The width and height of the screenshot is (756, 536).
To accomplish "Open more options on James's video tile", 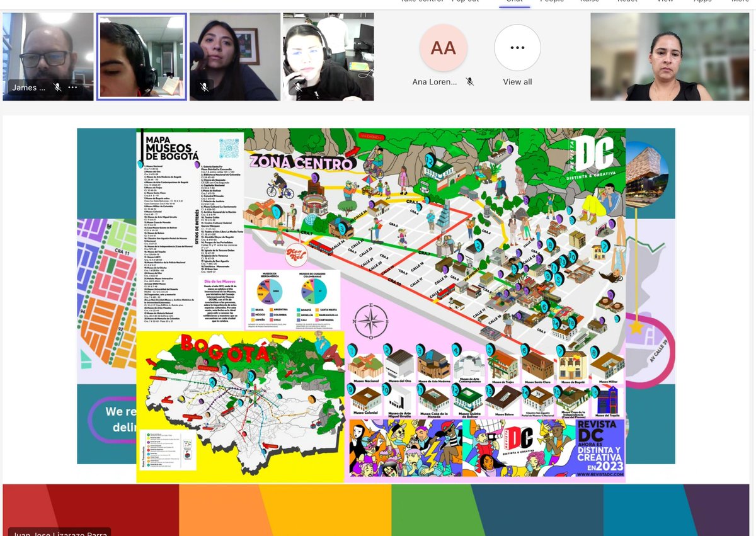I will coord(72,88).
